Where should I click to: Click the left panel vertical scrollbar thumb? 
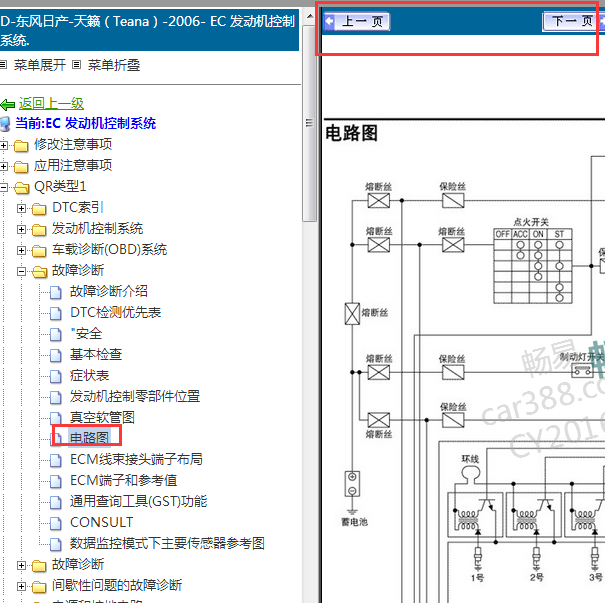(x=309, y=123)
